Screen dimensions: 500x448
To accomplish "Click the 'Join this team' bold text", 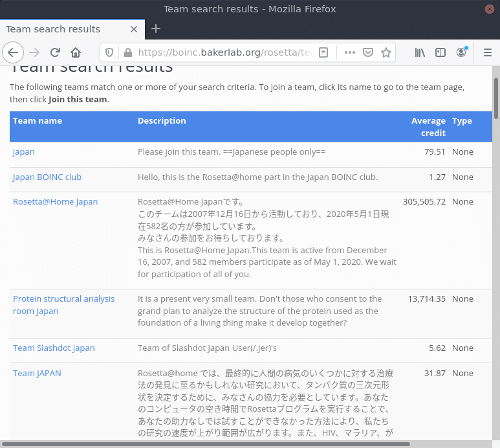I will [78, 99].
